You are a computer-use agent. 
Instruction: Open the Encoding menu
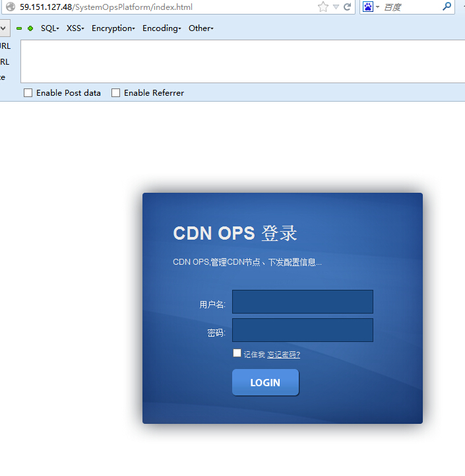(x=162, y=28)
